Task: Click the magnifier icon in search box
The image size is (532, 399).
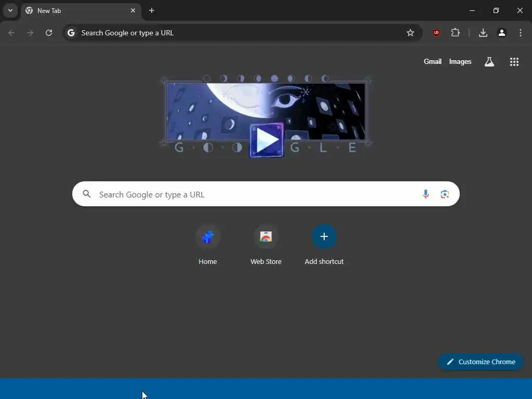Action: click(87, 194)
